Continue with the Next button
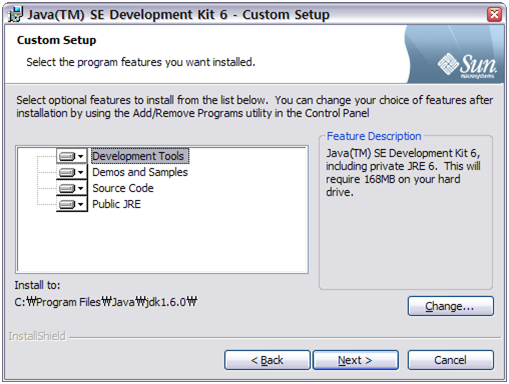 point(355,360)
